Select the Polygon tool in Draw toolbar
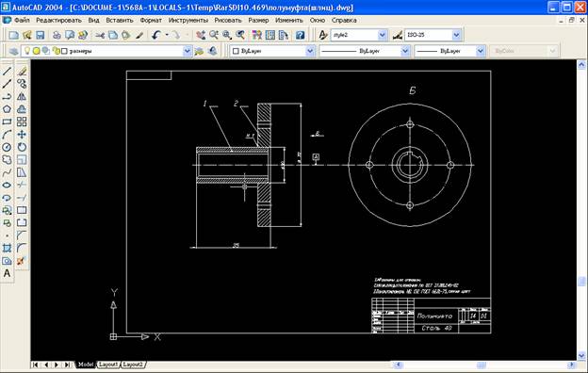This screenshot has width=588, height=373. click(x=7, y=109)
